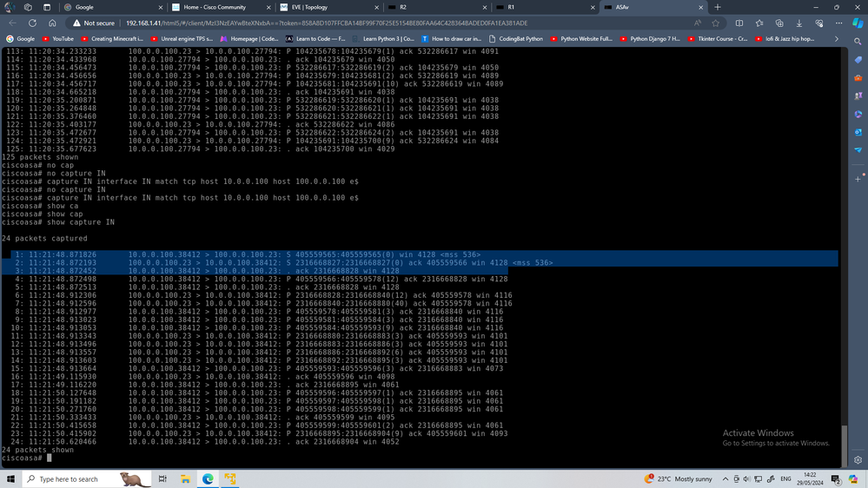Click the '24 packets captured' line
Image resolution: width=868 pixels, height=488 pixels.
[44, 239]
